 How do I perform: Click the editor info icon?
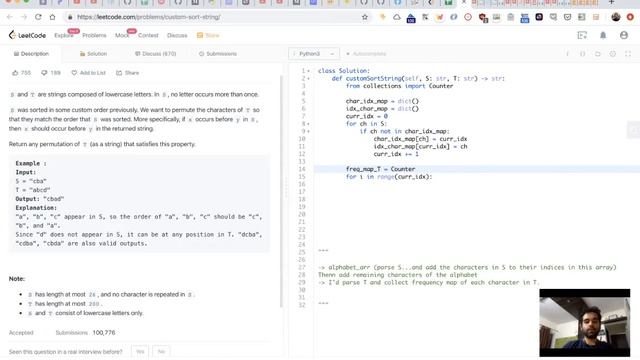point(567,54)
